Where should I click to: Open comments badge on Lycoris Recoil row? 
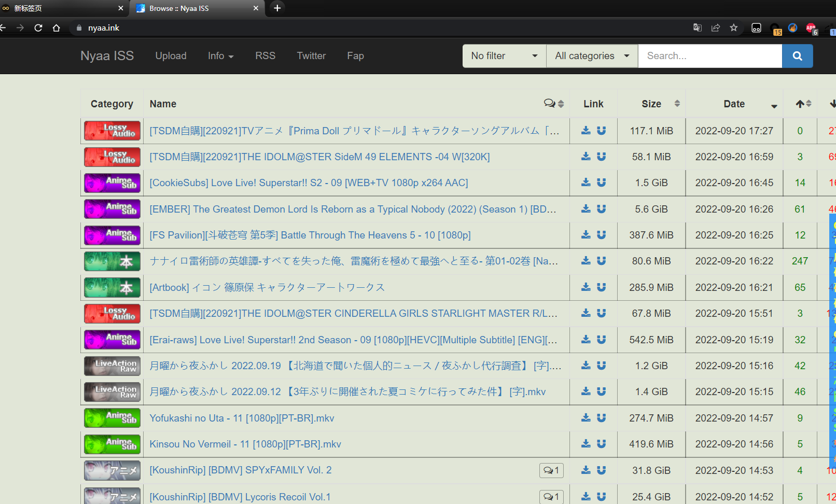click(551, 497)
